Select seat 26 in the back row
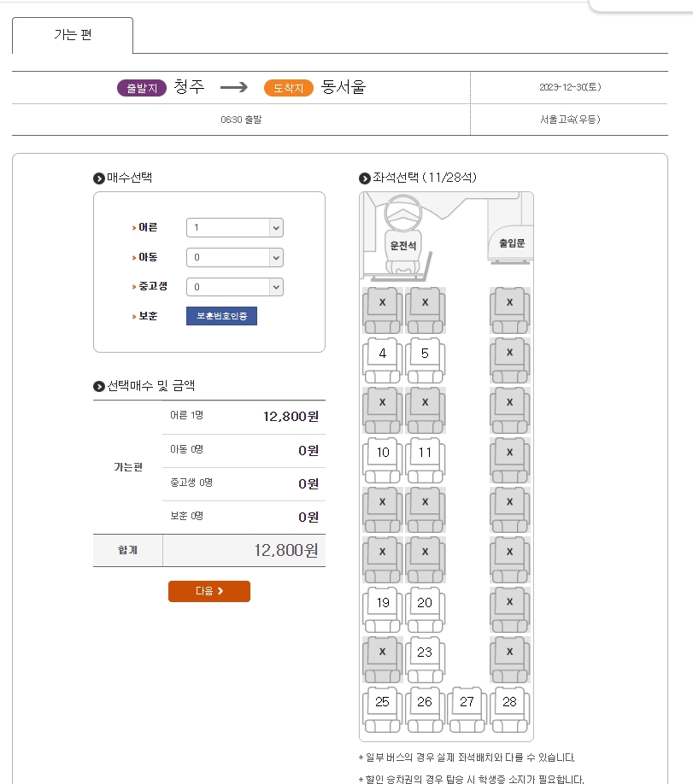Viewport: 693px width, 784px height. (x=425, y=706)
